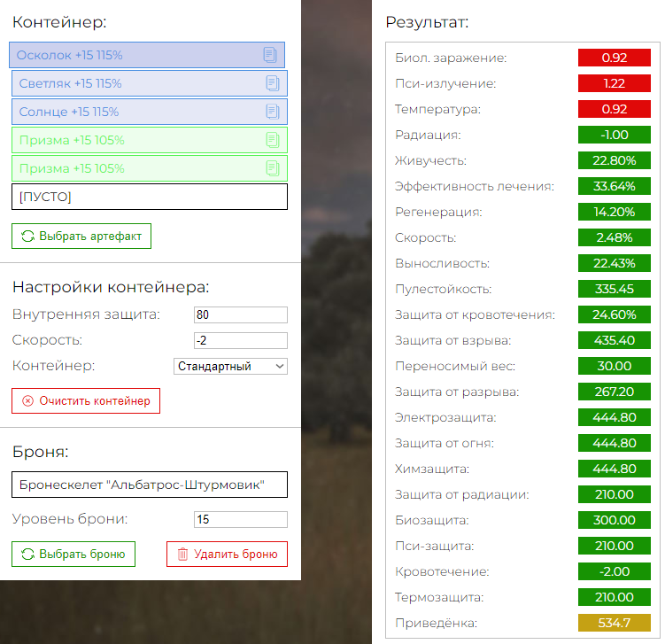Select the Солнце +15 115% artifact row
This screenshot has width=665, height=644.
[150, 112]
